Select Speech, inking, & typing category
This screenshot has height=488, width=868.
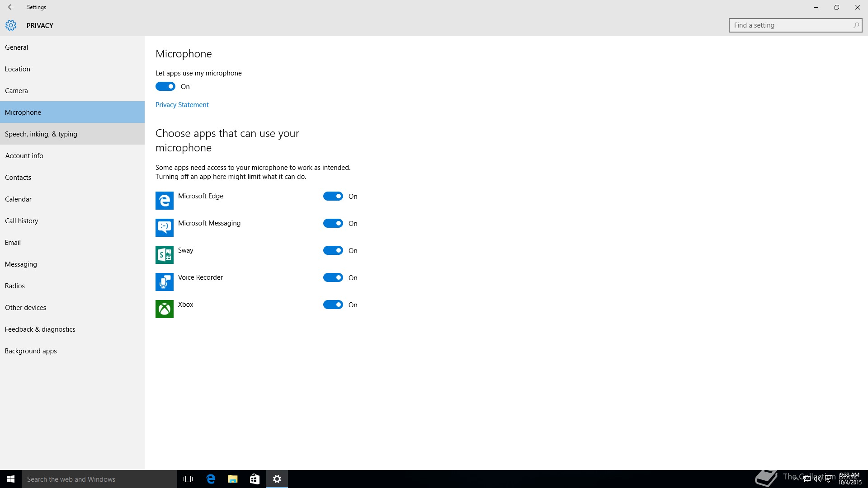(41, 134)
